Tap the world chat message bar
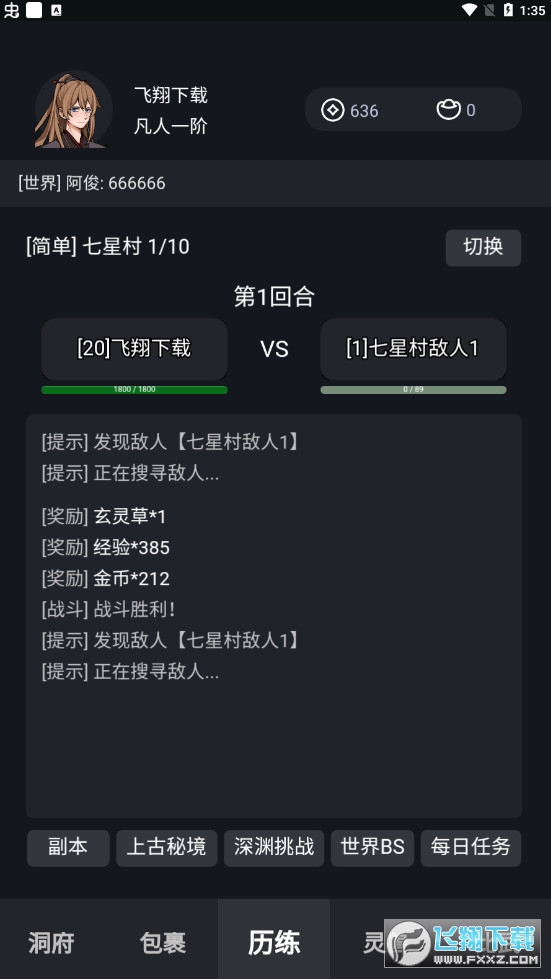The image size is (551, 979). 275,183
